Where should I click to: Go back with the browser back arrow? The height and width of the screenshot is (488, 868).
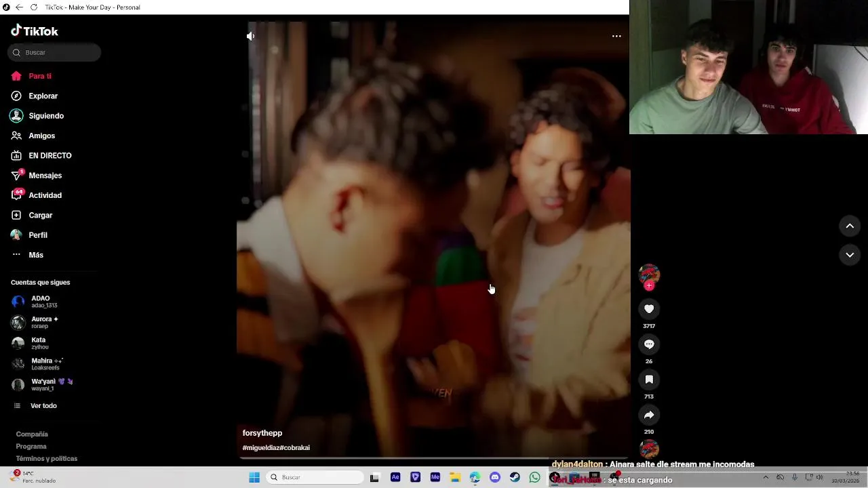(x=19, y=7)
